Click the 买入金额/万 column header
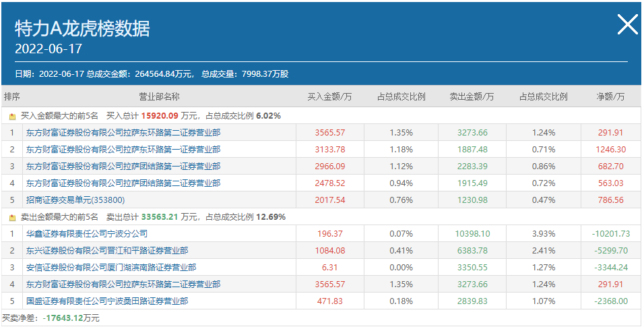The width and height of the screenshot is (644, 329). 329,96
